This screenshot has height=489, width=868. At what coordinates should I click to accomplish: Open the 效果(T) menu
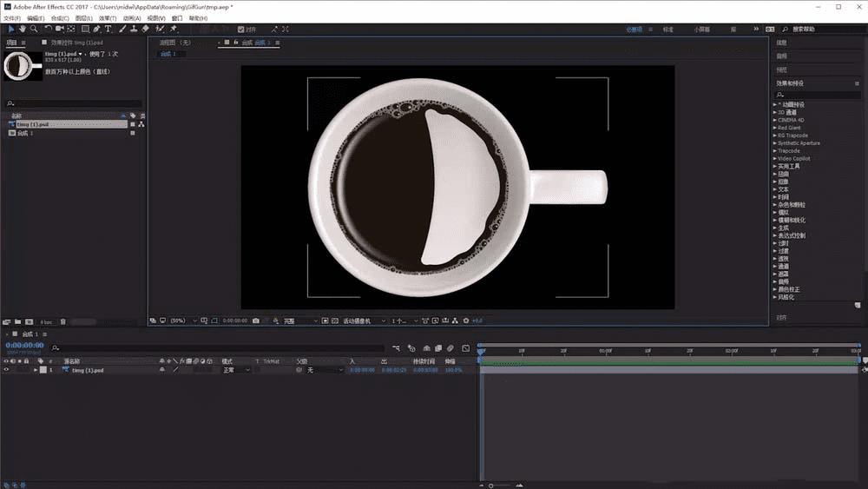pos(108,18)
